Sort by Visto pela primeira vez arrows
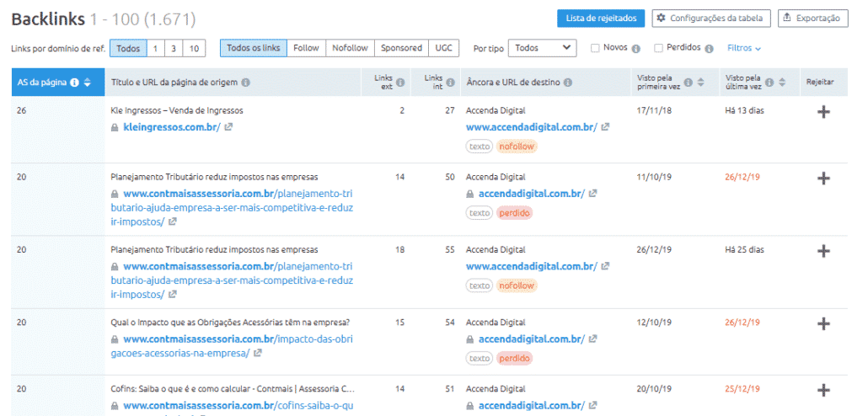The width and height of the screenshot is (868, 416). pyautogui.click(x=700, y=83)
